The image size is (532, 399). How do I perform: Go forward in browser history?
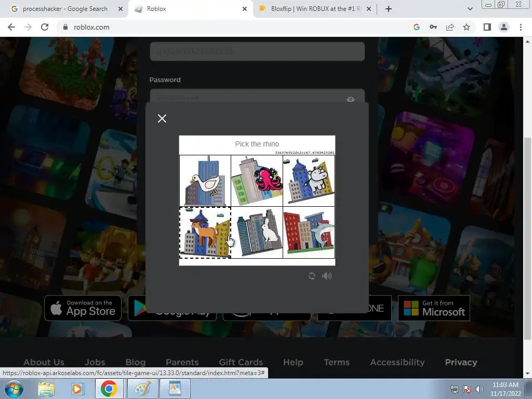pyautogui.click(x=28, y=27)
